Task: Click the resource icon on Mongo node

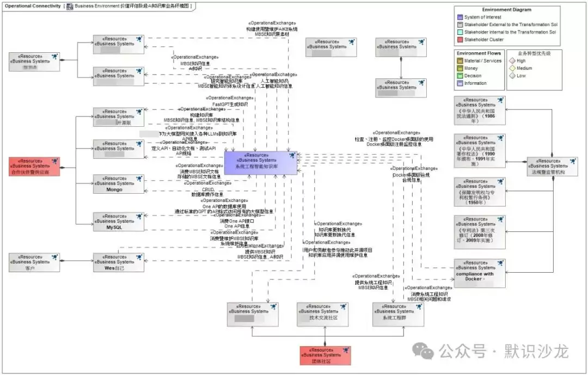Action: (139, 179)
